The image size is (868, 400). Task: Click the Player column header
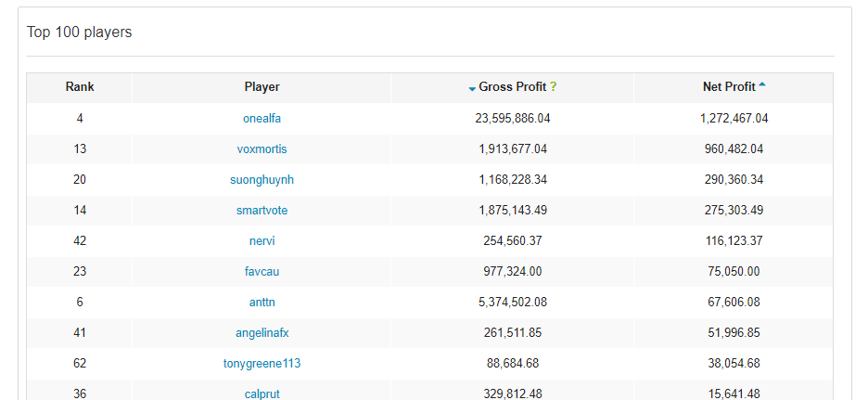coord(262,87)
